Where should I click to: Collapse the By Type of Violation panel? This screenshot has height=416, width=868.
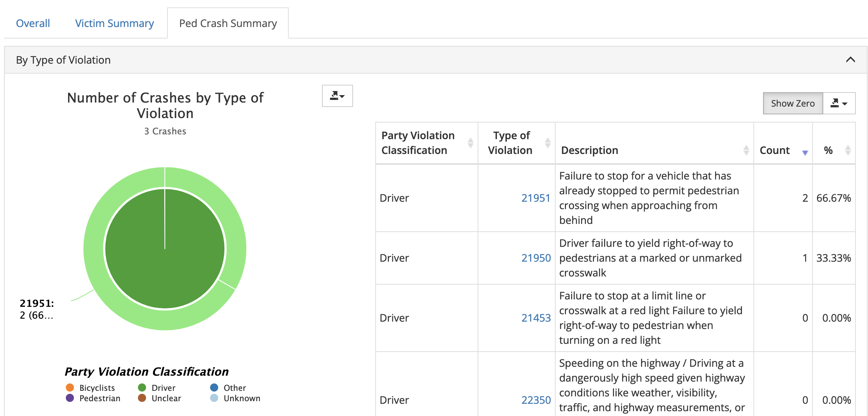pos(850,60)
